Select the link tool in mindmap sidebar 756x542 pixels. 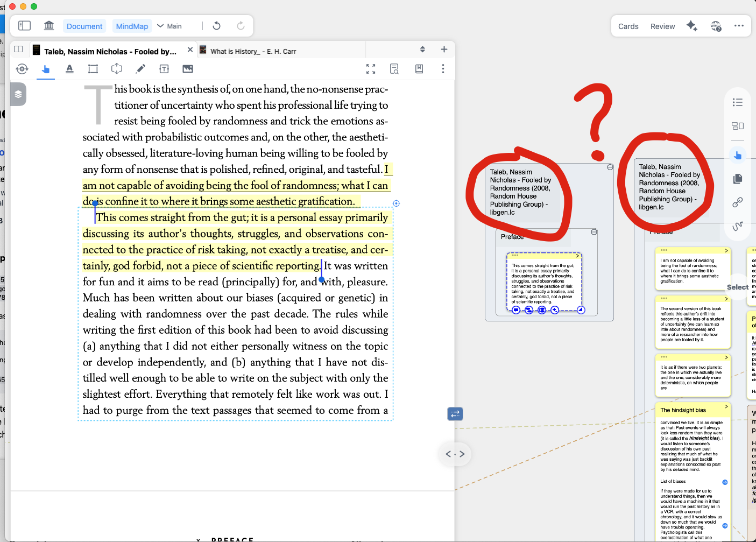737,202
